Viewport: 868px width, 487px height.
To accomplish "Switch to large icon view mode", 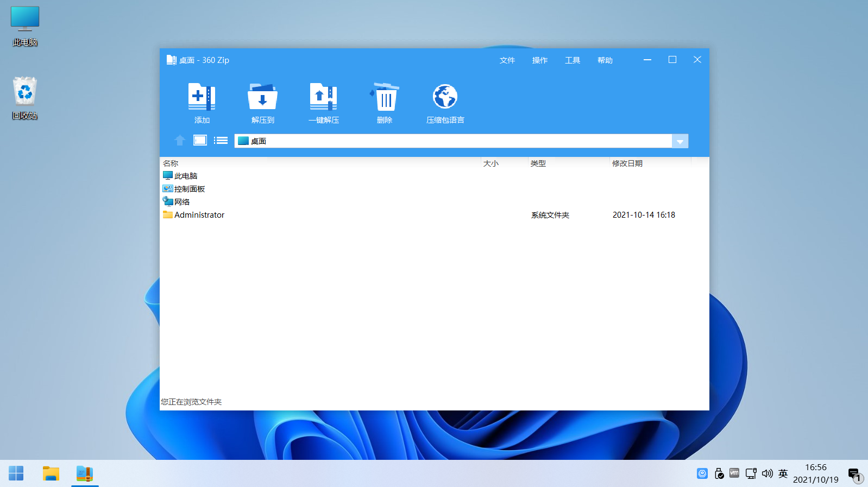I will click(200, 141).
